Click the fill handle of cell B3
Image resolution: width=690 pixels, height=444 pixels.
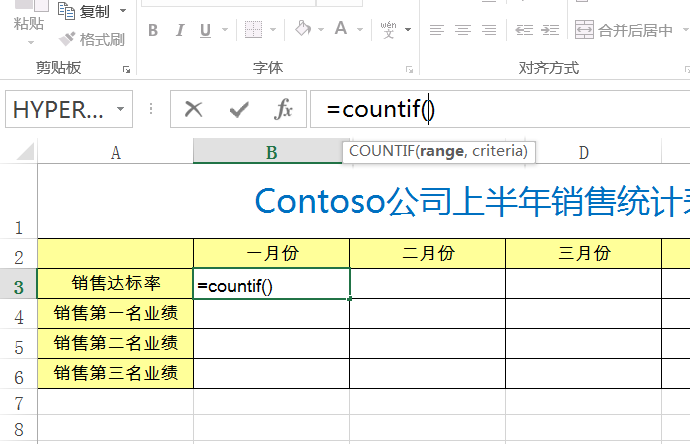click(x=349, y=299)
